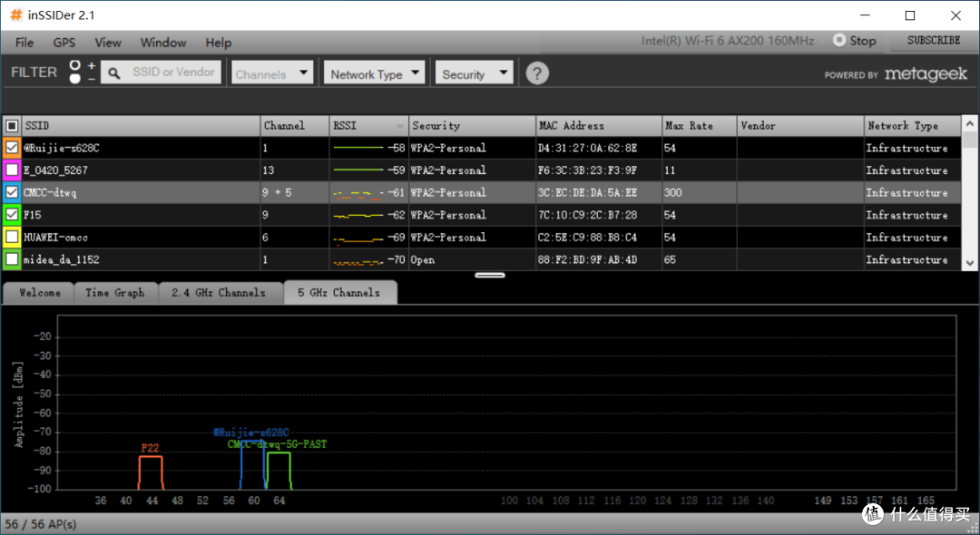Uncheck the F15 network checkbox

click(x=12, y=215)
